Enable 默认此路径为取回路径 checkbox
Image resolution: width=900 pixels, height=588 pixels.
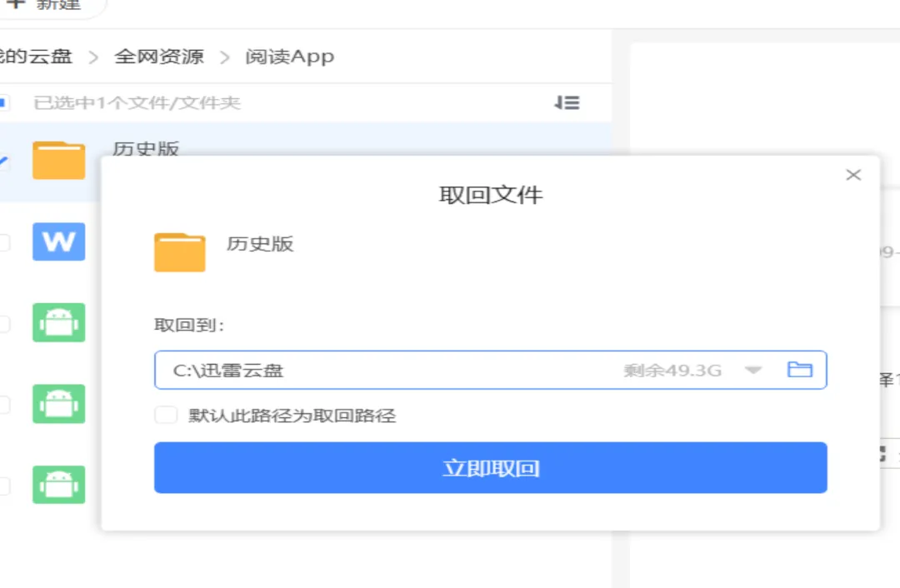pyautogui.click(x=166, y=415)
